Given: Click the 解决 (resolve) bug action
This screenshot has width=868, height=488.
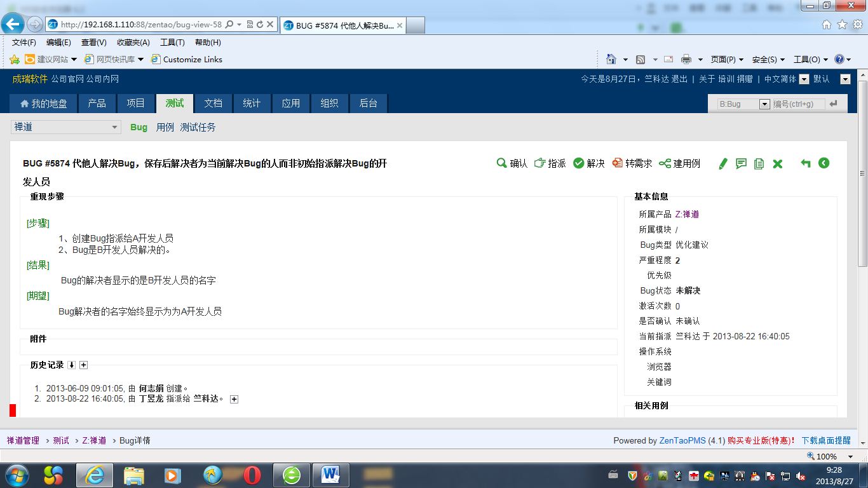Looking at the screenshot, I should (x=589, y=163).
